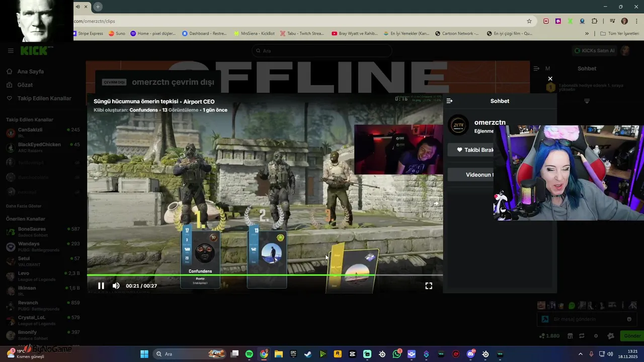The height and width of the screenshot is (362, 644).
Task: Open CanSakizli channel in sidebar
Action: click(x=43, y=133)
